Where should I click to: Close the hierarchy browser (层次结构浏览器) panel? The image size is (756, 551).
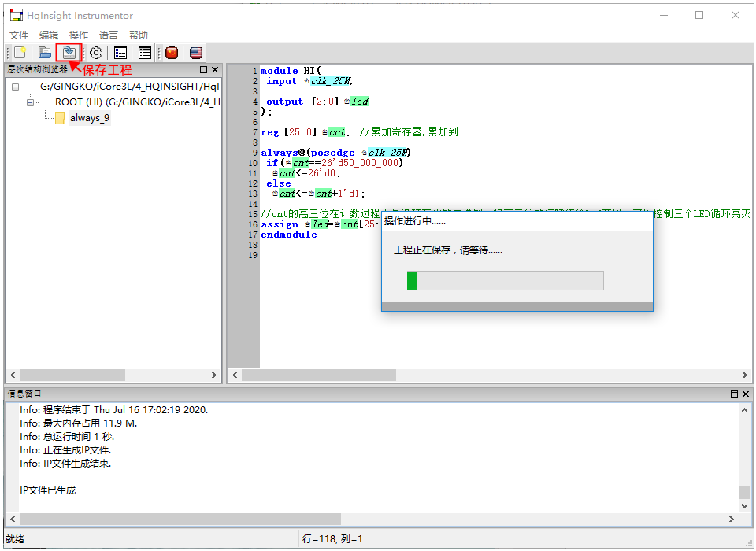(x=215, y=70)
